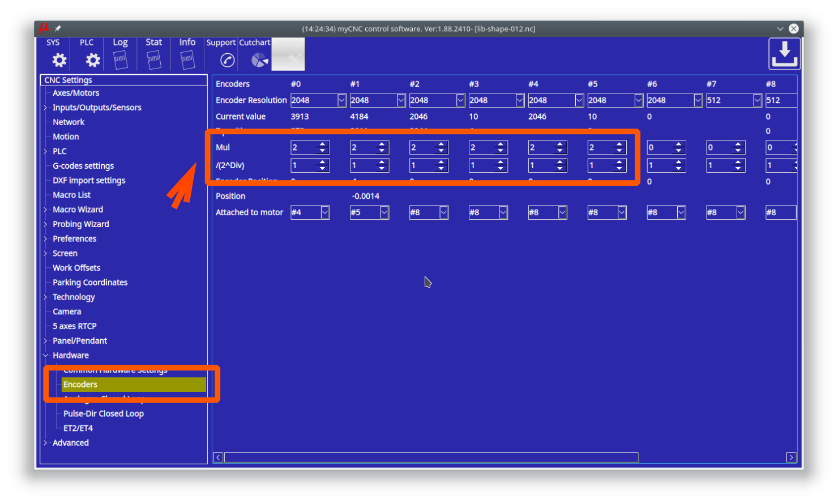Screen dimensions: 838x504
Task: Select Pulse-Dir Closed Loop item
Action: click(104, 413)
